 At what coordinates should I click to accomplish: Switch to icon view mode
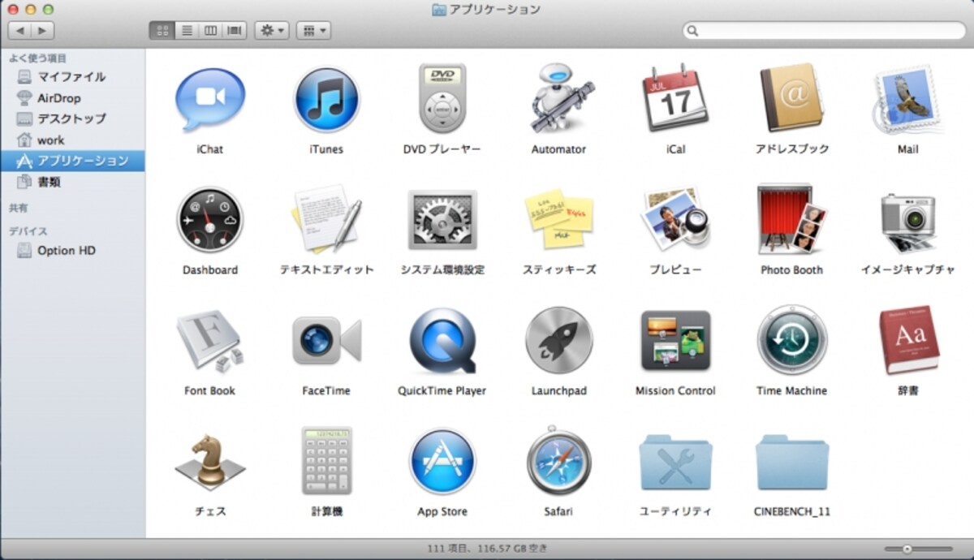click(162, 30)
